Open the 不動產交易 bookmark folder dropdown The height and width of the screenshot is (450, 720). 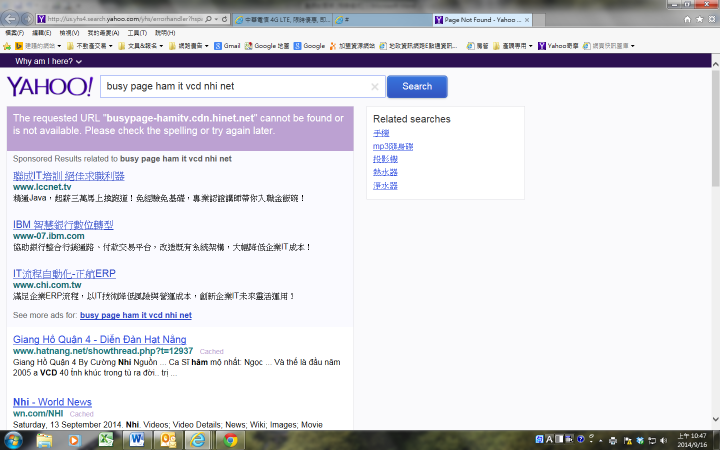pos(90,46)
